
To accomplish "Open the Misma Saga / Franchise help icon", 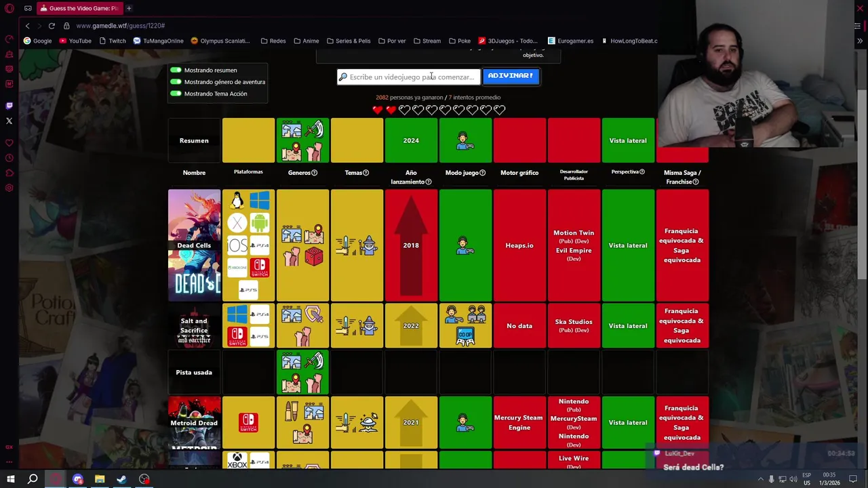I will (x=695, y=182).
